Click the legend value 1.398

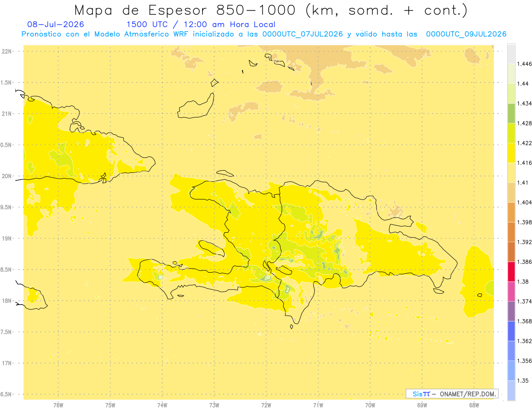[x=524, y=222]
